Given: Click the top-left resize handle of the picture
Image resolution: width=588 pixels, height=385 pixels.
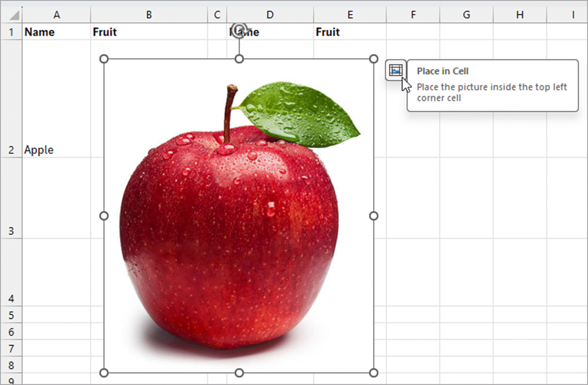Looking at the screenshot, I should point(104,59).
